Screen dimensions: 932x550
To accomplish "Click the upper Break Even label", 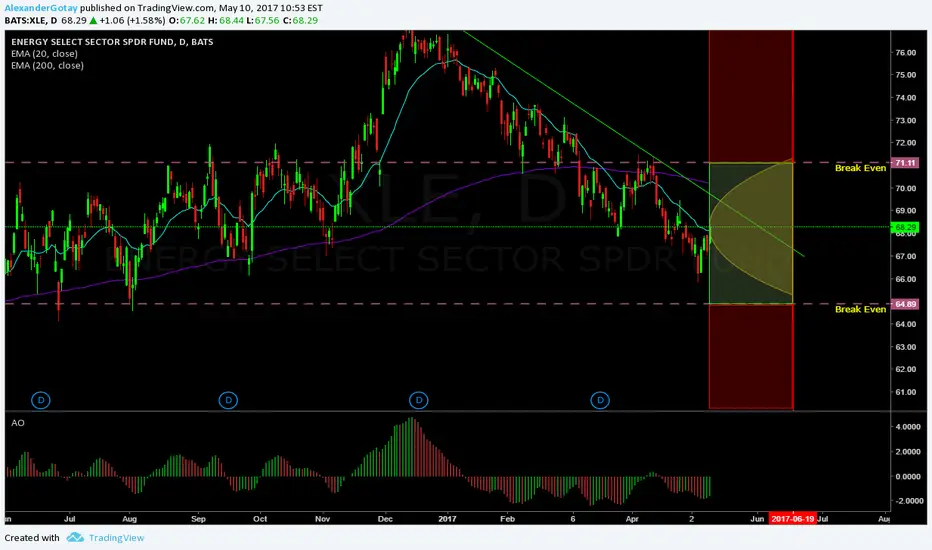I will [860, 168].
